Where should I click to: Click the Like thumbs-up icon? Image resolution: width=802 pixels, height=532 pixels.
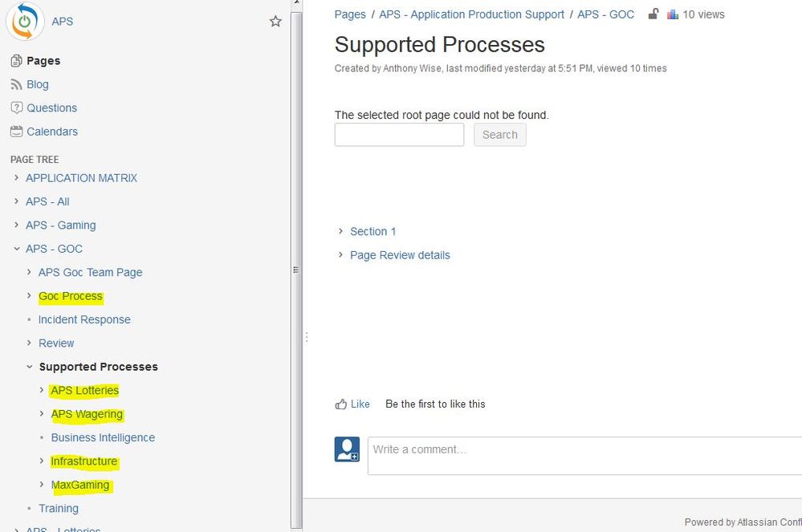[x=341, y=404]
